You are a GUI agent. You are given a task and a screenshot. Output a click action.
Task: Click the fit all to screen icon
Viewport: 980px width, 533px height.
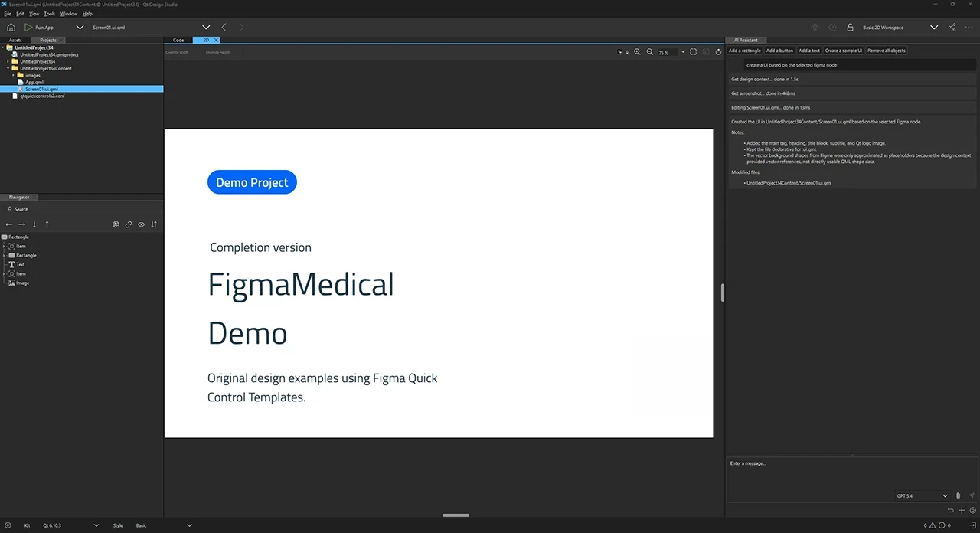coord(693,52)
